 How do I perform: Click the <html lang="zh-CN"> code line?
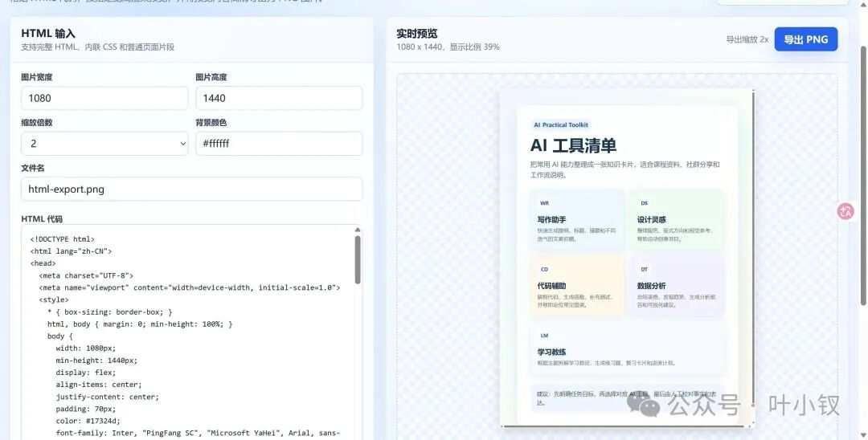[x=71, y=251]
